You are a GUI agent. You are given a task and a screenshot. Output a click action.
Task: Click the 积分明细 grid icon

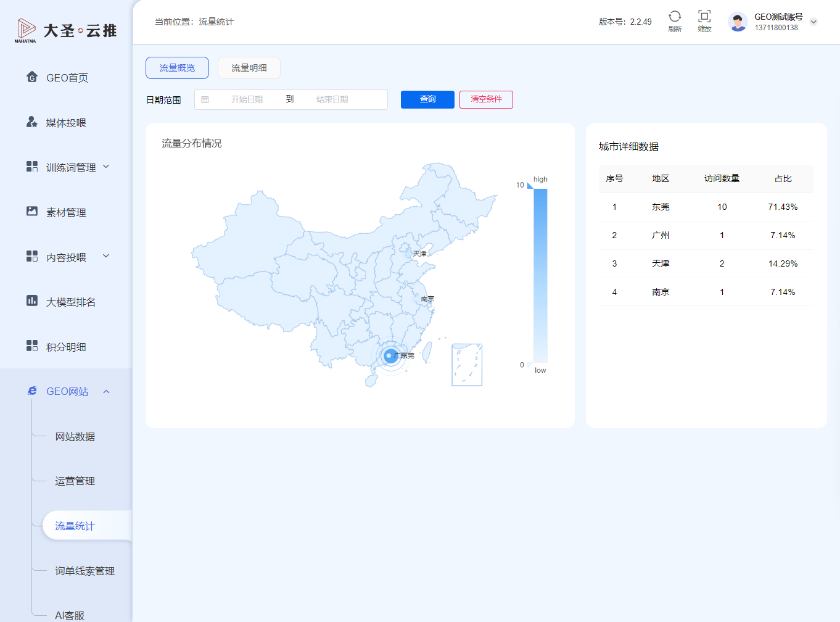(32, 346)
